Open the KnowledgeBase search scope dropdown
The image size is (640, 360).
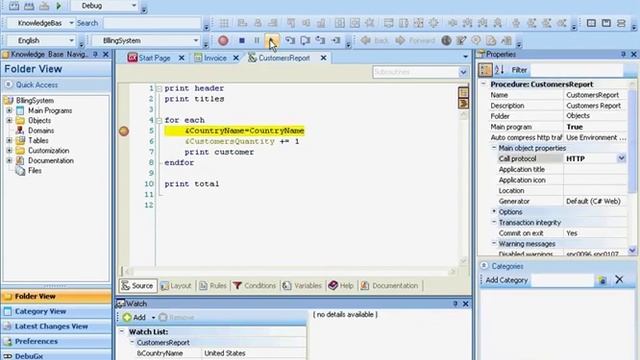tap(71, 23)
